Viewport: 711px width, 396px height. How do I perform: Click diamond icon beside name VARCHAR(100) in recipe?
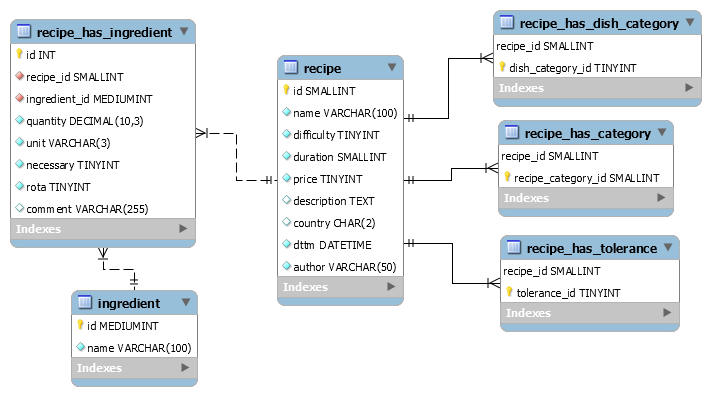287,112
